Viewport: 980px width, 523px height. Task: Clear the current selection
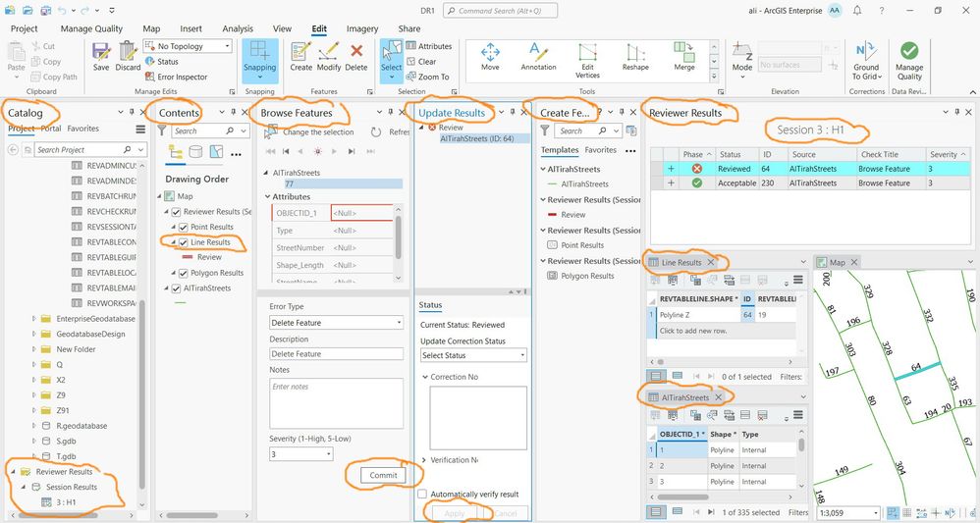(x=421, y=61)
